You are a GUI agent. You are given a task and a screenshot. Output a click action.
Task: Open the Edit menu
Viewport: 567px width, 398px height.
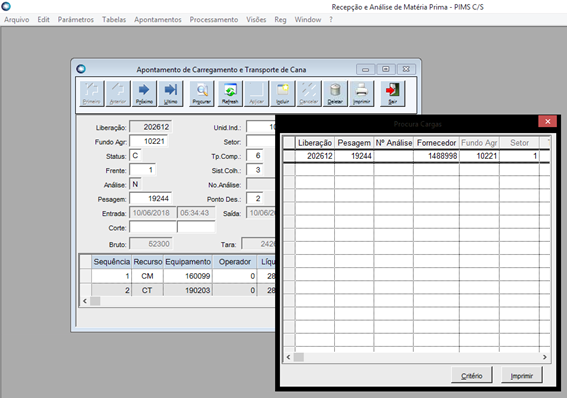(43, 20)
